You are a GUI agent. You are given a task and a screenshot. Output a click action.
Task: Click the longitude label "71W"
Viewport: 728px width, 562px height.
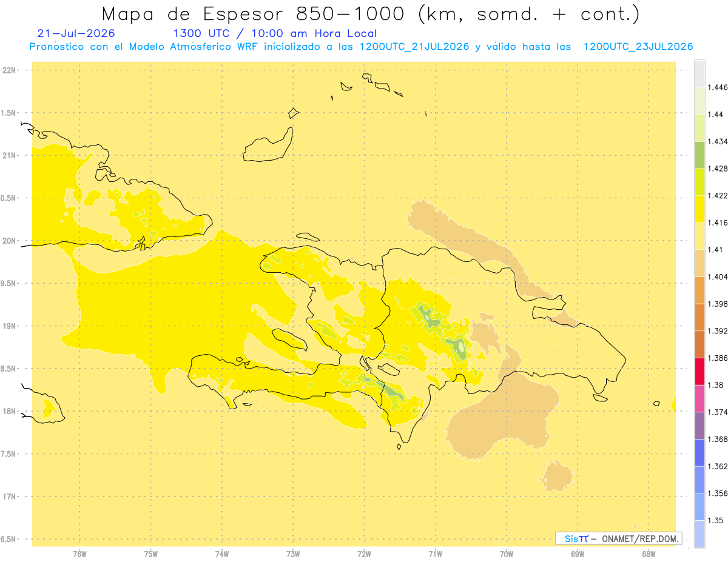tap(435, 554)
